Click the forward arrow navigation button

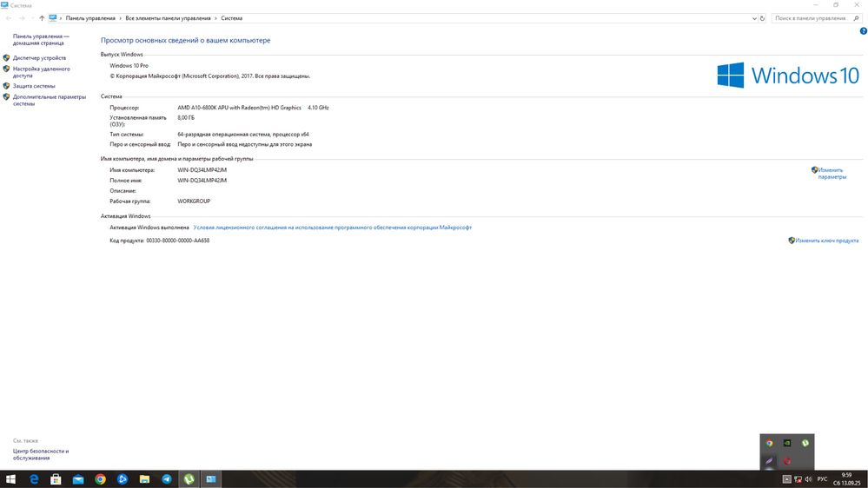point(22,18)
